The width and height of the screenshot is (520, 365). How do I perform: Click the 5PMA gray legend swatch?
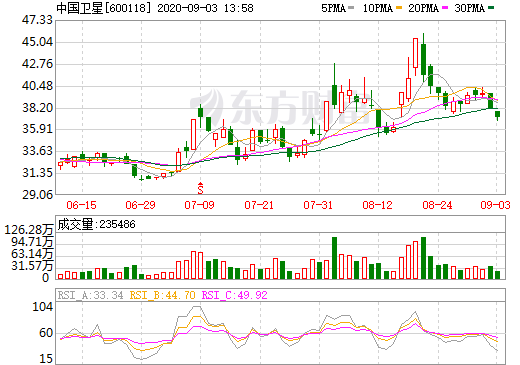(351, 8)
